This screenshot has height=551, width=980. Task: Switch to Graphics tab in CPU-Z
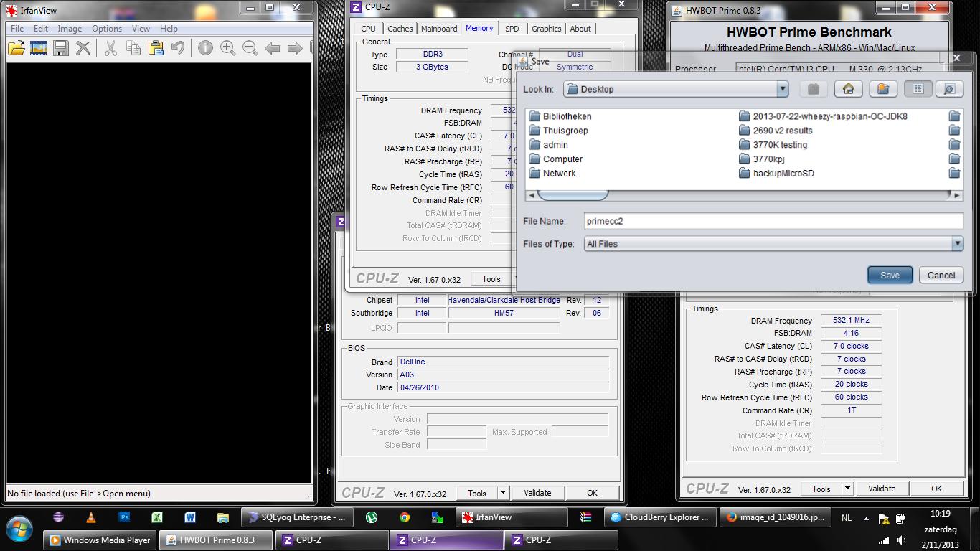tap(547, 29)
